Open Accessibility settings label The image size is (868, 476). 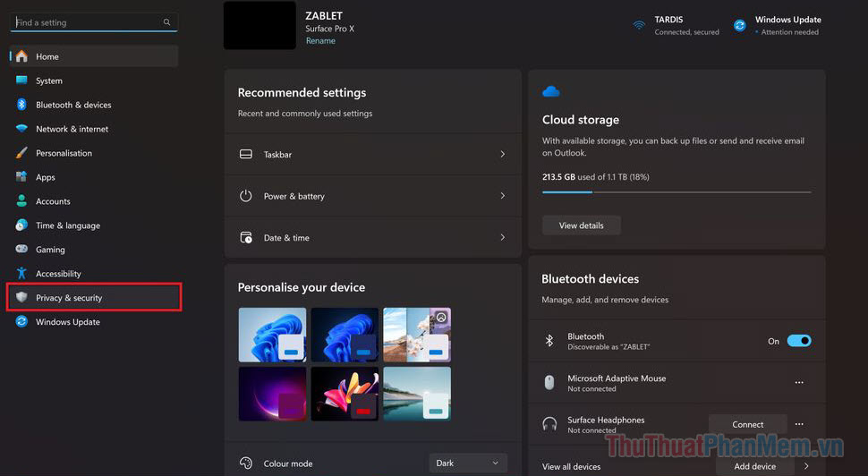[58, 274]
